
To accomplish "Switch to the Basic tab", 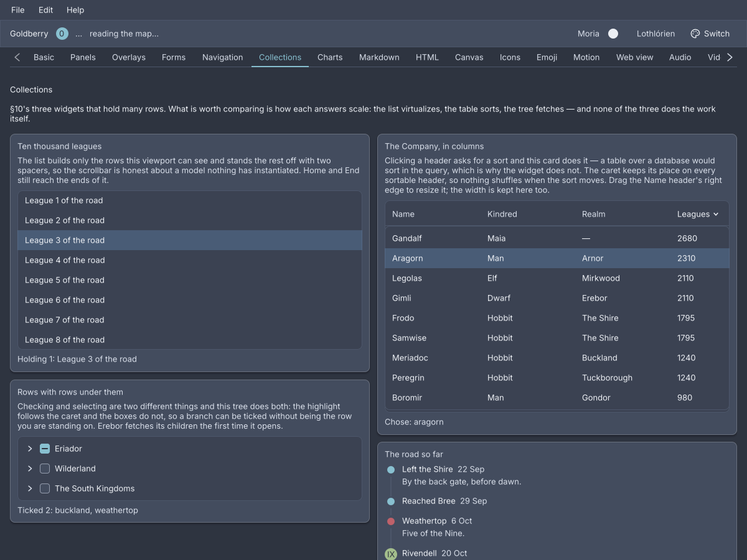I will coord(44,57).
